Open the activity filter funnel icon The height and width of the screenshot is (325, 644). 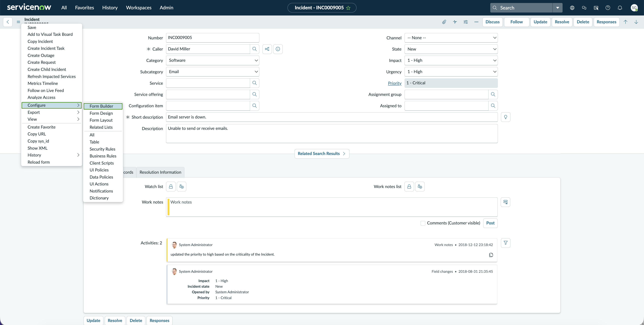506,243
